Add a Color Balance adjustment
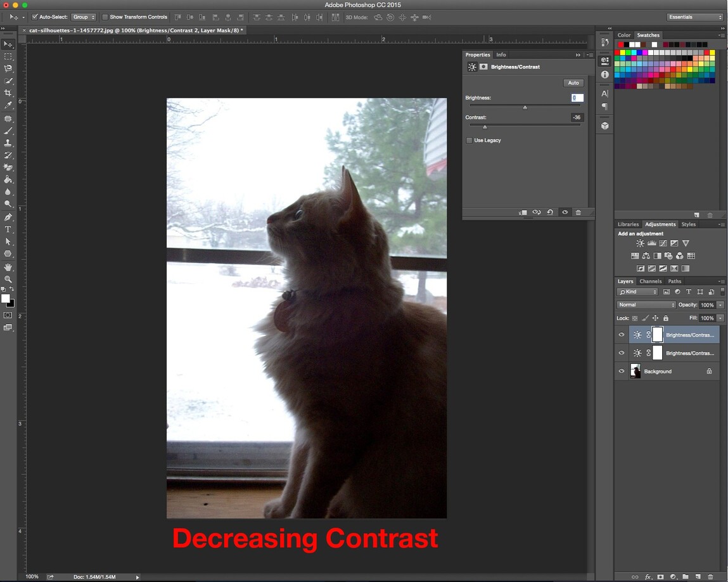This screenshot has width=728, height=582. pyautogui.click(x=646, y=255)
